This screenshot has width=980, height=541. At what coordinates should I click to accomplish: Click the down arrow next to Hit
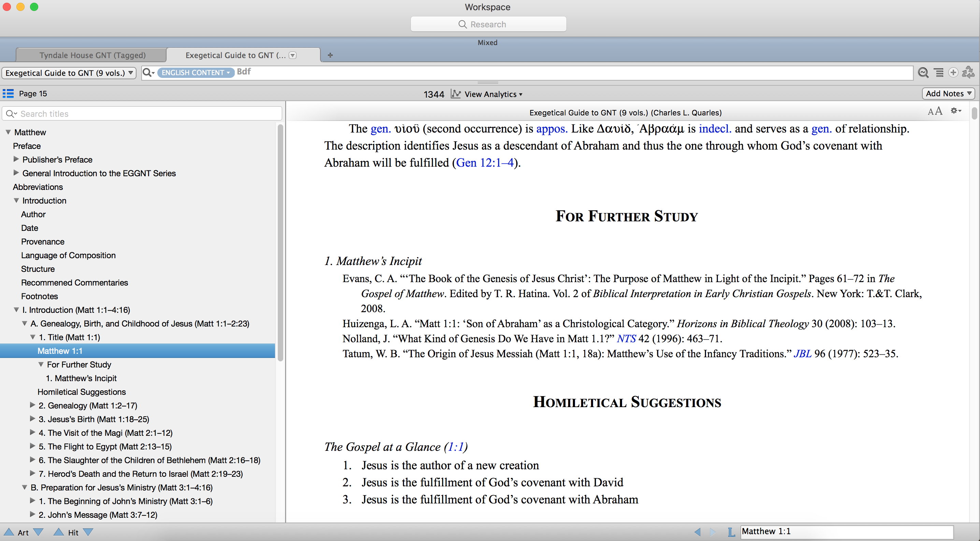(x=88, y=532)
